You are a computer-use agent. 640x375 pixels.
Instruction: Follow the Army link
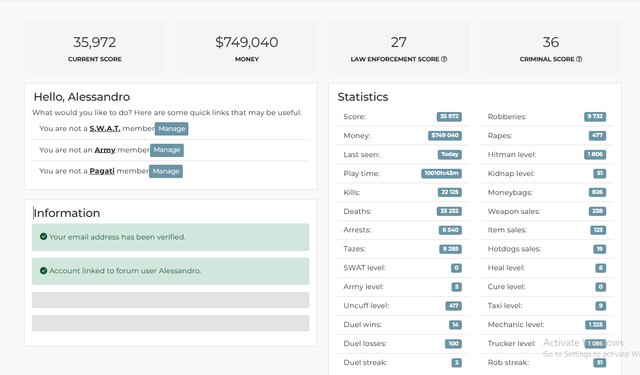click(x=105, y=150)
